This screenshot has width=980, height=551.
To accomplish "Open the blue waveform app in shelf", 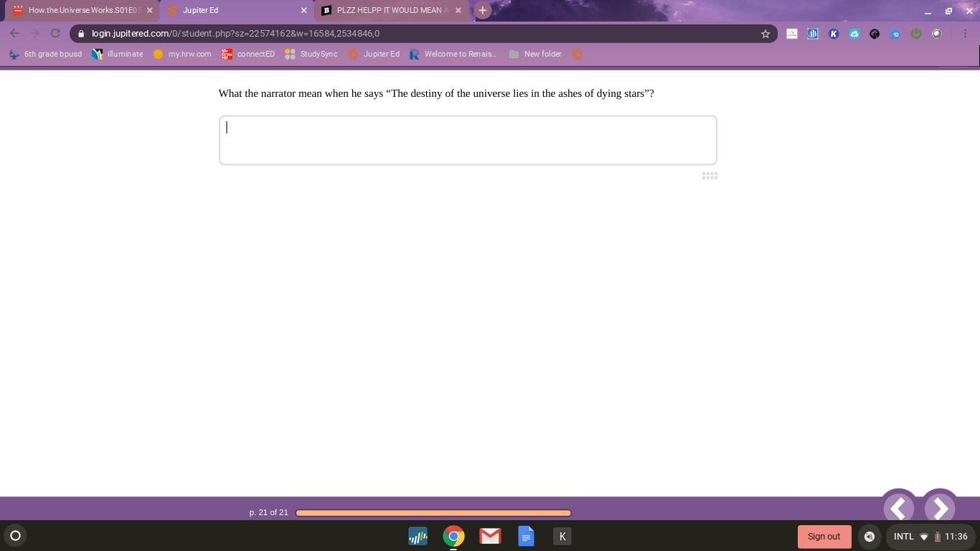I will tap(418, 536).
